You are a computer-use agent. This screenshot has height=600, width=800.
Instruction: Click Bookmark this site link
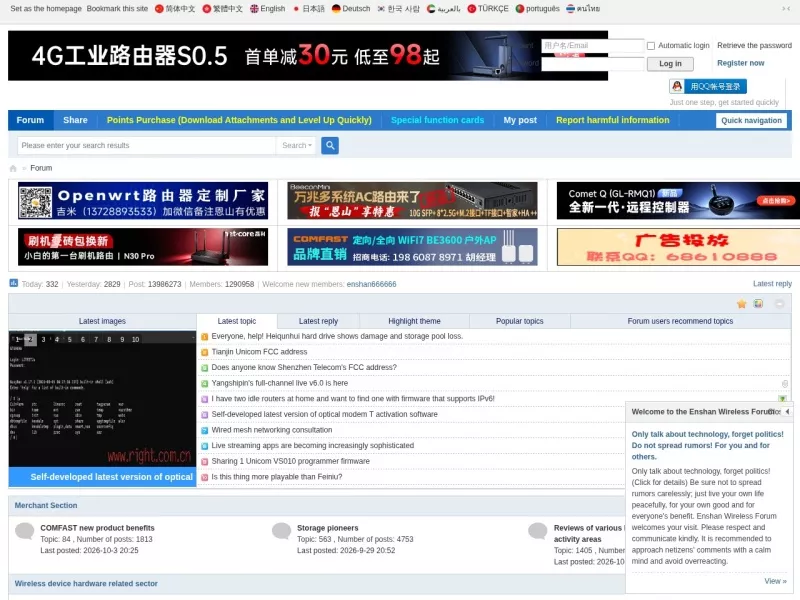[x=117, y=9]
